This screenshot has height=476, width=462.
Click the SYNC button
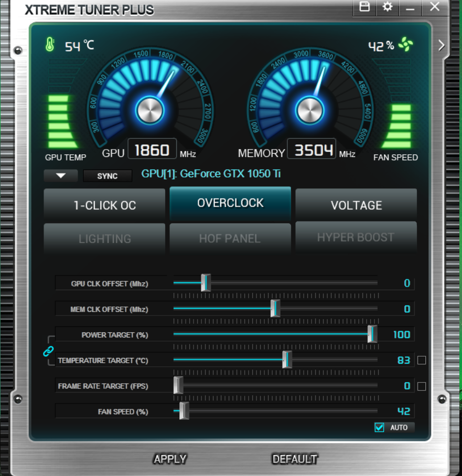(108, 176)
